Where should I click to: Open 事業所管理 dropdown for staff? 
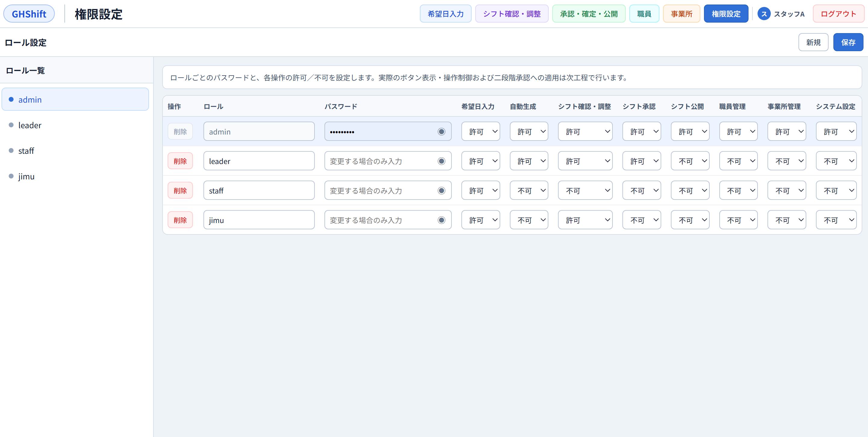786,191
